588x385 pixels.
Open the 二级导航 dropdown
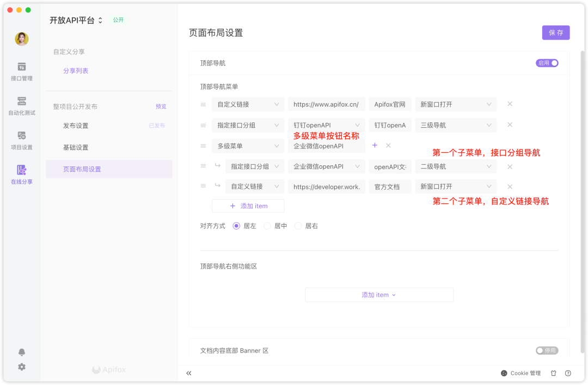tap(456, 166)
